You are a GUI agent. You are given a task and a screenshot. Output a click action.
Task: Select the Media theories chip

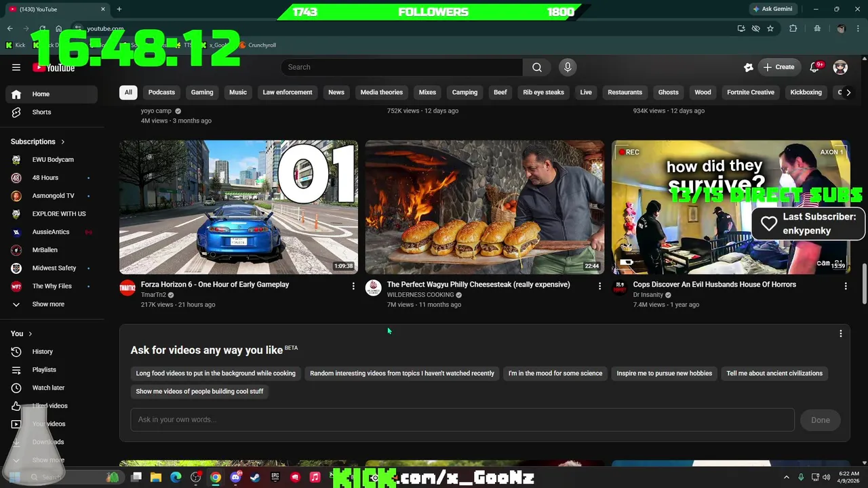382,92
